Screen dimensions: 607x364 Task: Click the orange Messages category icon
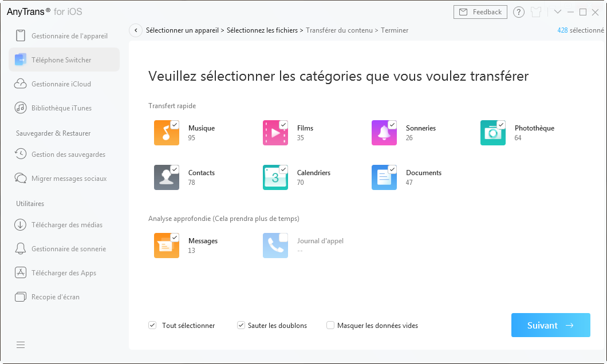coord(167,246)
